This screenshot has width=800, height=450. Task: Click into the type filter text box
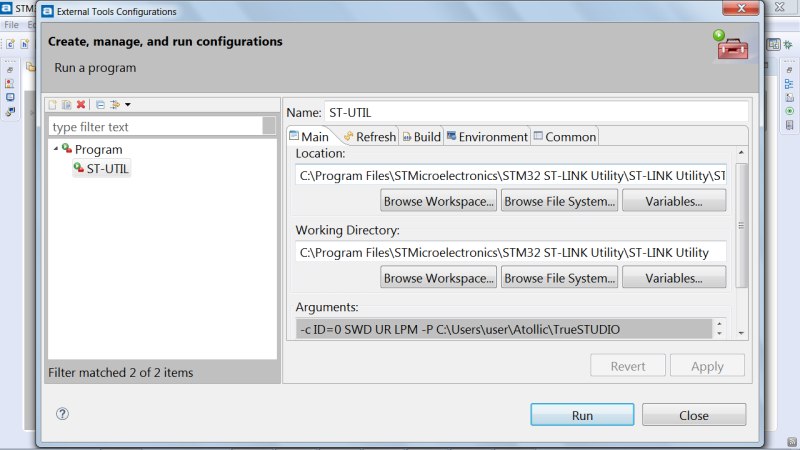coord(156,127)
